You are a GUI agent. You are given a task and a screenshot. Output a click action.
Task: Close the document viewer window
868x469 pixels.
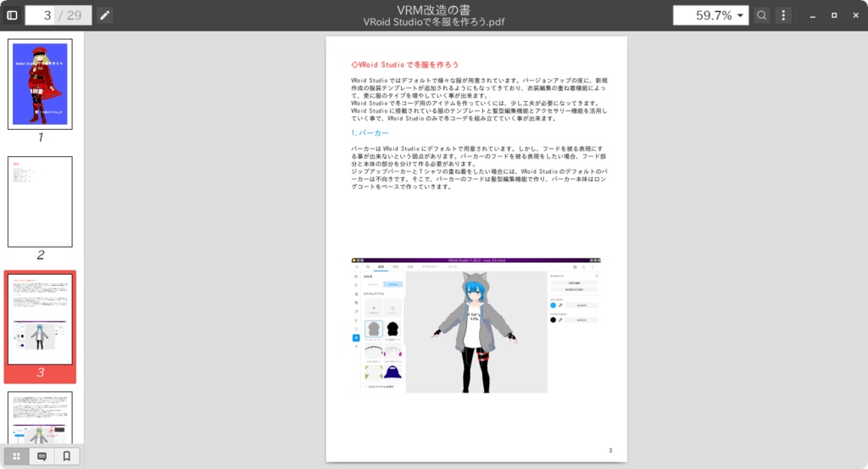point(856,15)
